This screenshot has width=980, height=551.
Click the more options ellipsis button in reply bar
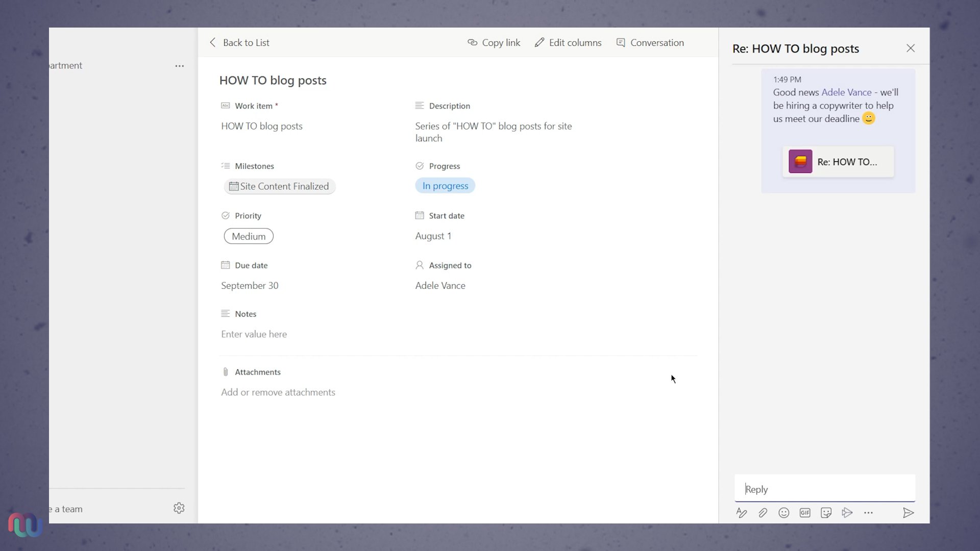coord(868,513)
